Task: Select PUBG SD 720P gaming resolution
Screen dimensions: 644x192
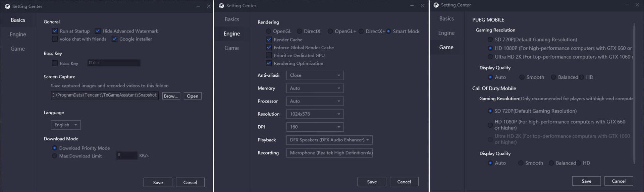Action: click(x=490, y=40)
